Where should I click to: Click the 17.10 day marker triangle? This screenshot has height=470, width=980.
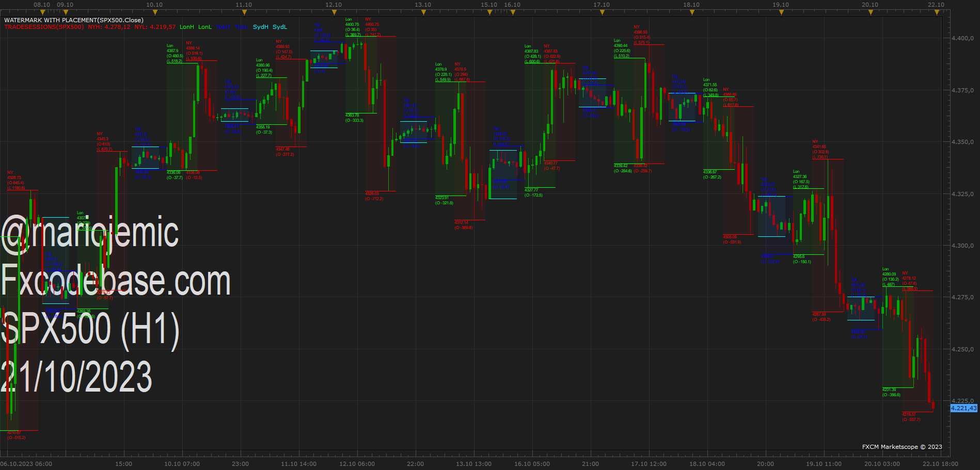point(602,12)
